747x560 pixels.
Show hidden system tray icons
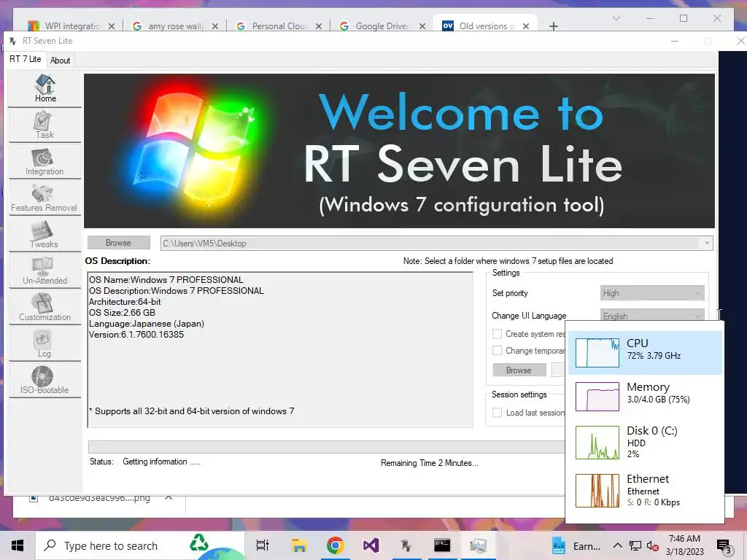click(x=617, y=545)
